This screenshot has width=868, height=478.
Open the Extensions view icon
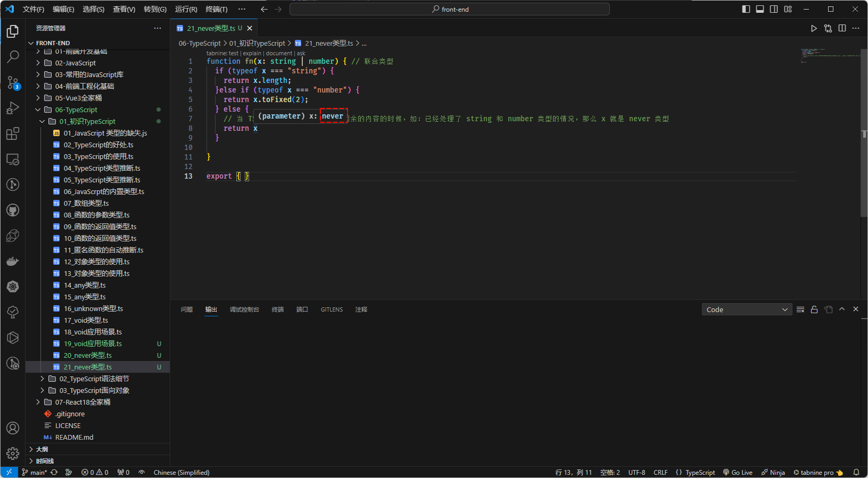pyautogui.click(x=13, y=134)
